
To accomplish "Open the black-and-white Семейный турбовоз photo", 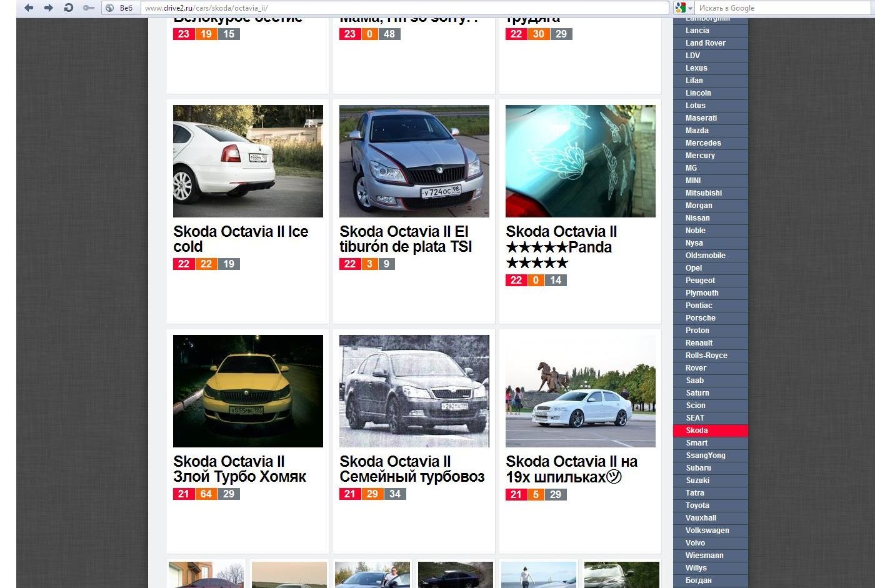I will tap(414, 391).
